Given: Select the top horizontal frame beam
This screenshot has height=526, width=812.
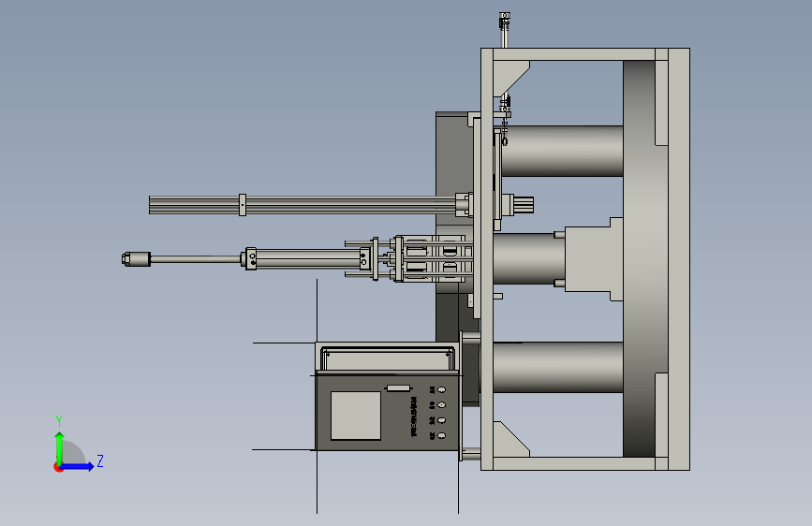Looking at the screenshot, I should tap(574, 54).
